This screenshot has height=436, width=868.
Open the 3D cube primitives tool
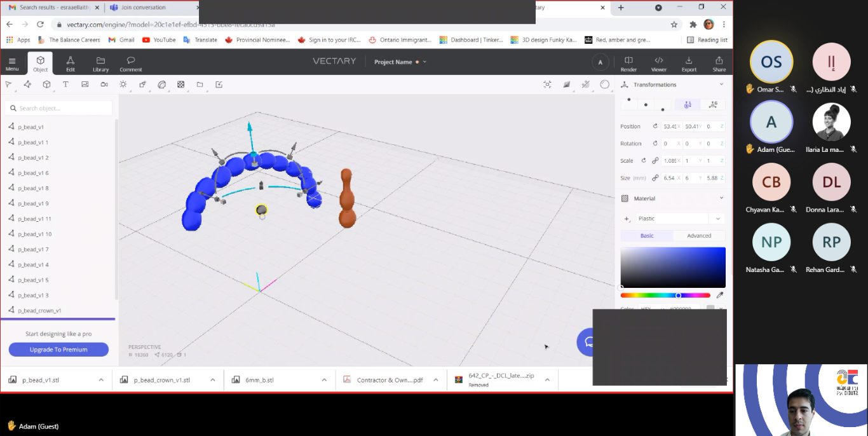(46, 84)
